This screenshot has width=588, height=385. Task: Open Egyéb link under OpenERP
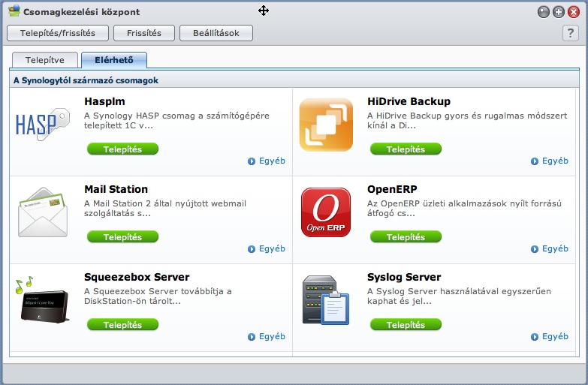(555, 248)
